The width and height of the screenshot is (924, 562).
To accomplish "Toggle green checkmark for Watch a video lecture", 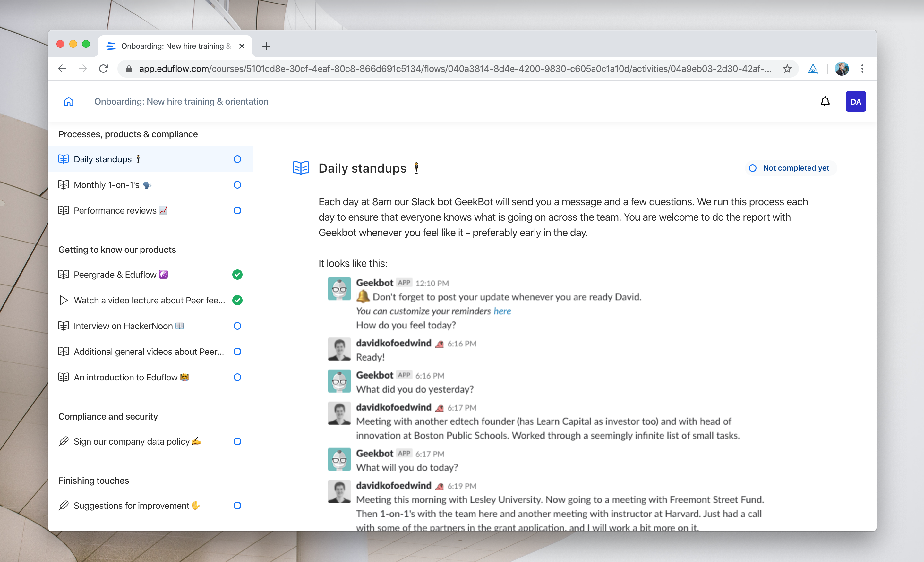I will [237, 300].
